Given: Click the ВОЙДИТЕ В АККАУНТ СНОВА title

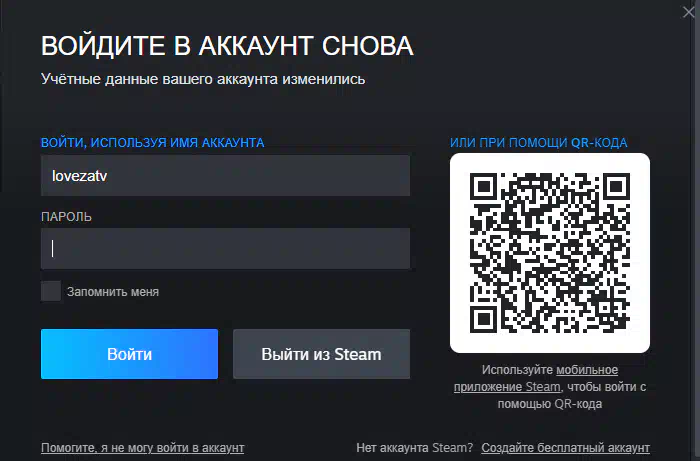Looking at the screenshot, I should pos(227,46).
